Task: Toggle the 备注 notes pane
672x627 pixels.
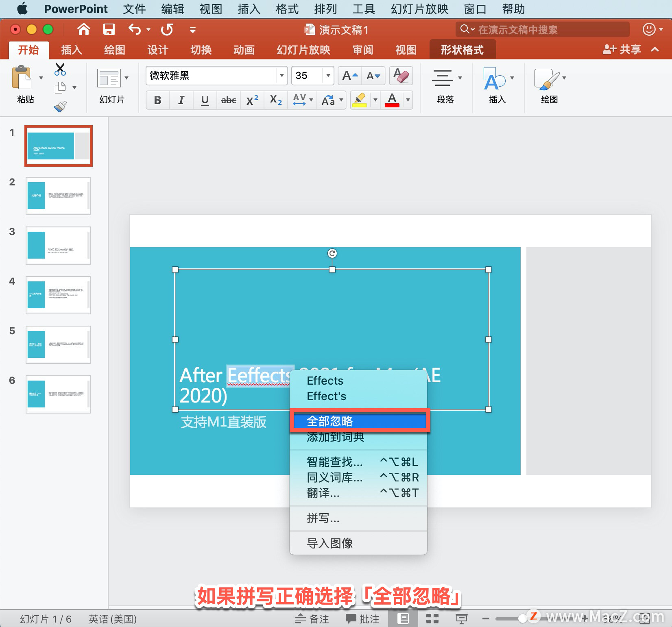Action: [312, 618]
